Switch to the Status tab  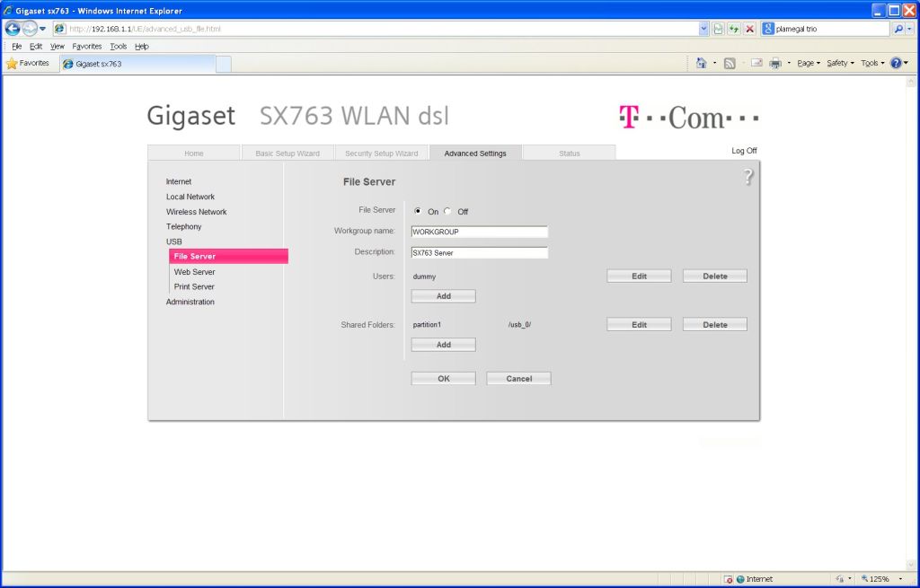569,153
